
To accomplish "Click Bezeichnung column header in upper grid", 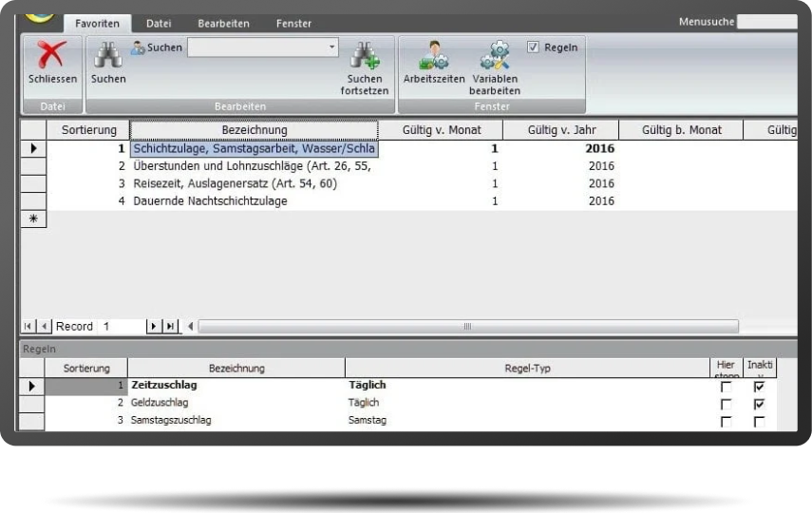I will pyautogui.click(x=254, y=130).
